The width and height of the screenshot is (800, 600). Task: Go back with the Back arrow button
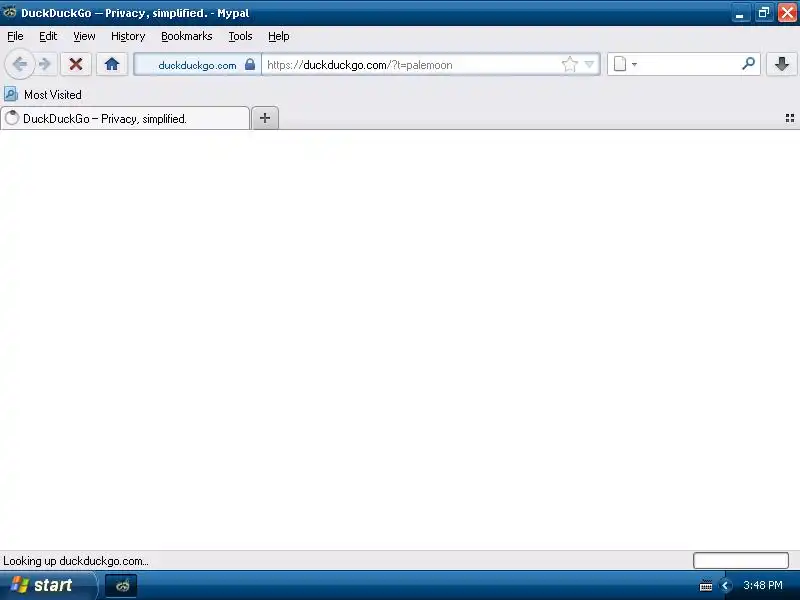[19, 64]
